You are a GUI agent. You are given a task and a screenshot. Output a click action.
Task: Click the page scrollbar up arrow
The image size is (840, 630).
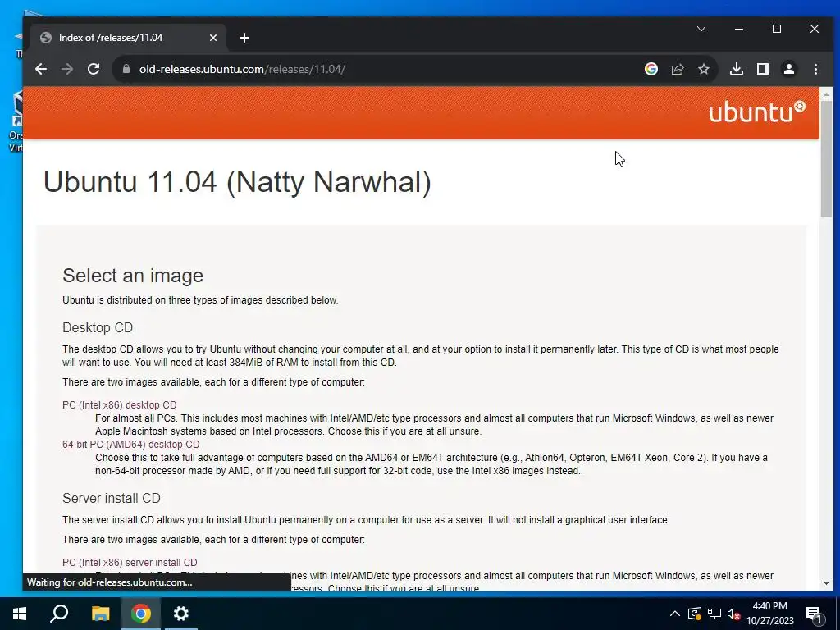click(x=826, y=94)
